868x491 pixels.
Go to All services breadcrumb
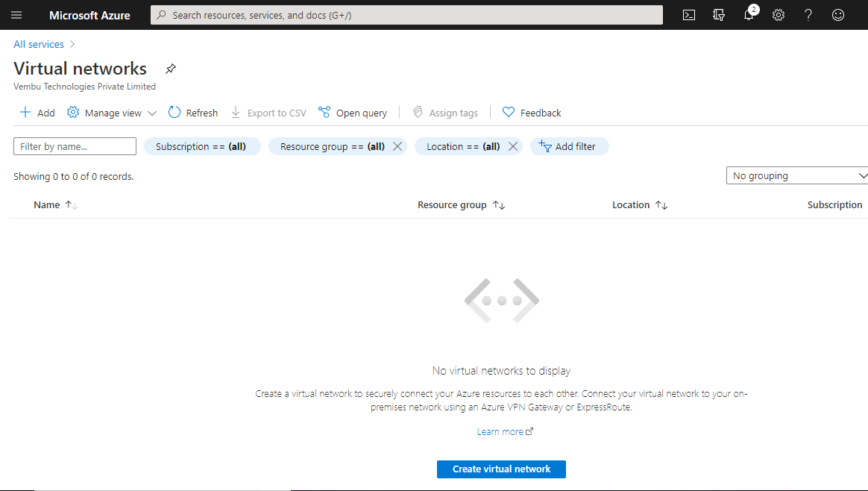click(39, 44)
